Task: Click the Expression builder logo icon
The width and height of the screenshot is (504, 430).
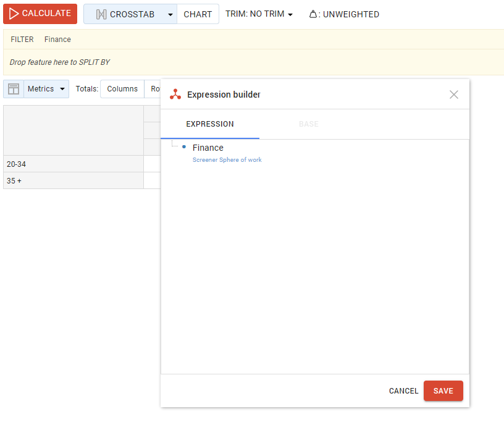Action: [x=175, y=95]
